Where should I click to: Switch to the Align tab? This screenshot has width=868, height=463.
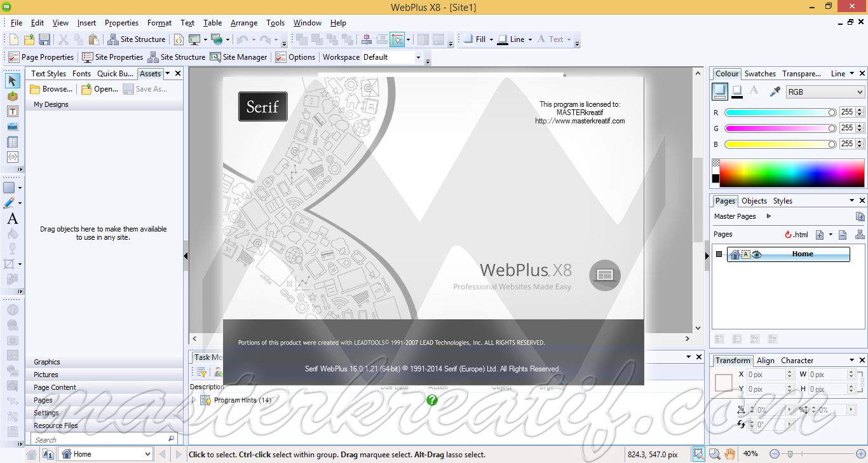(766, 361)
